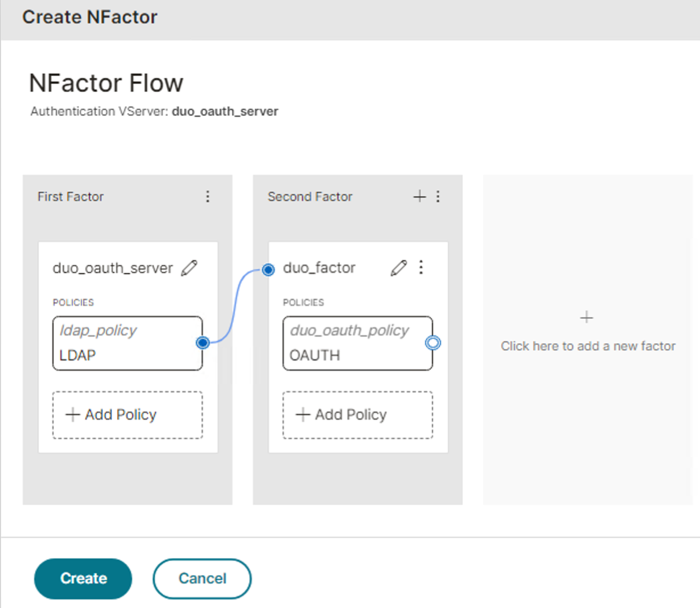Click the duo_factor title text
The image size is (700, 608).
click(x=319, y=268)
